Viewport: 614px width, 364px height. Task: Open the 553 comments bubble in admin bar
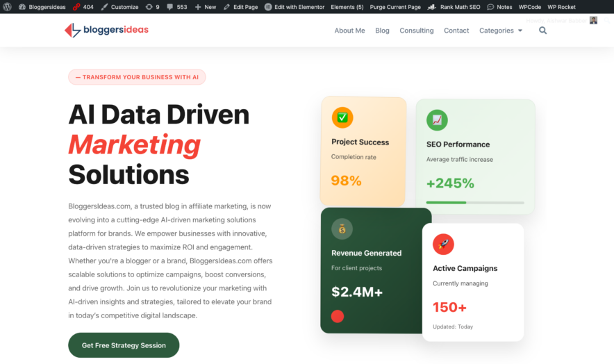tap(176, 7)
